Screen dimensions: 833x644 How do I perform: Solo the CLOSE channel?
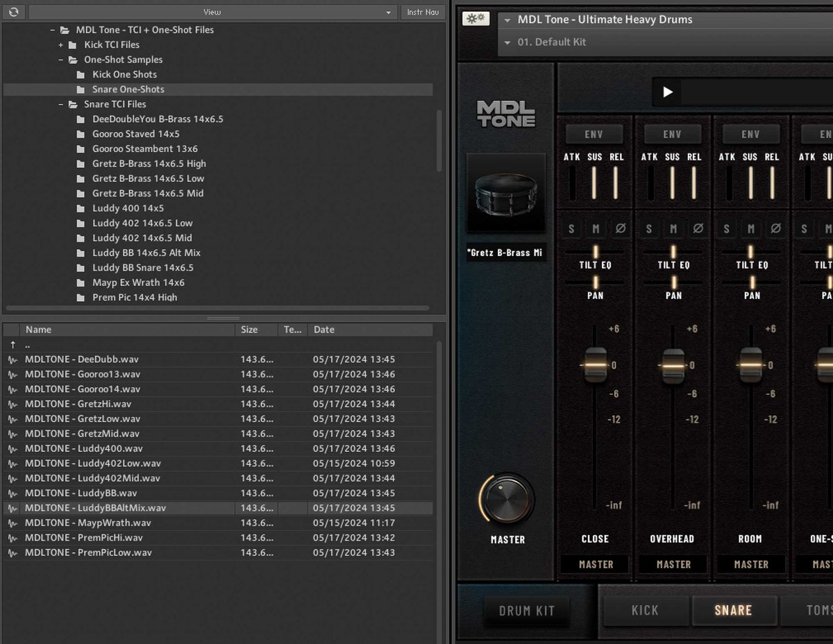pos(571,228)
